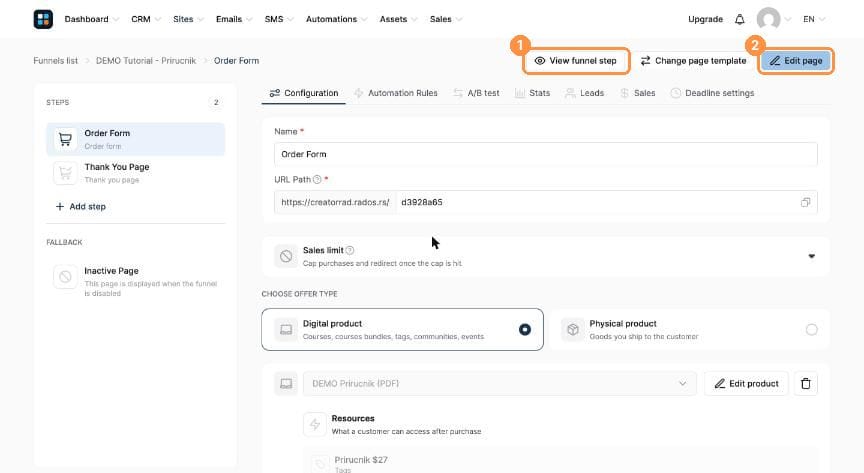Click Add step in the Steps panel
The width and height of the screenshot is (864, 473).
(x=80, y=207)
